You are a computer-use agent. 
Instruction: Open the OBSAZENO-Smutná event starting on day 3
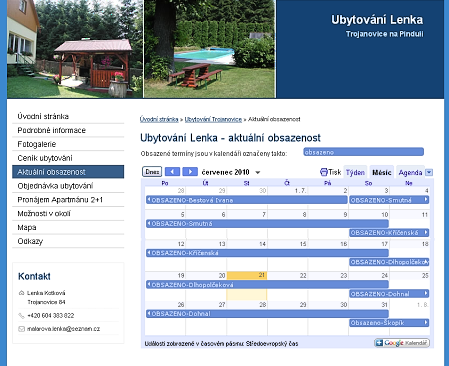[x=389, y=200]
